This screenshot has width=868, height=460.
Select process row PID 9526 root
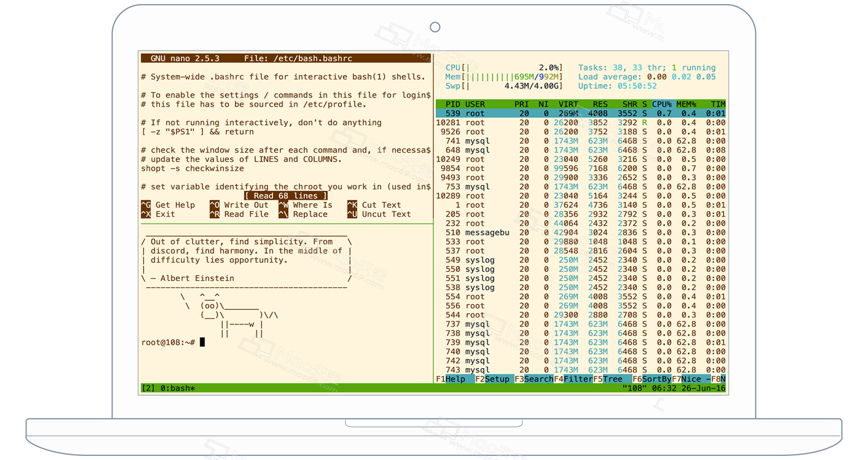tap(581, 132)
